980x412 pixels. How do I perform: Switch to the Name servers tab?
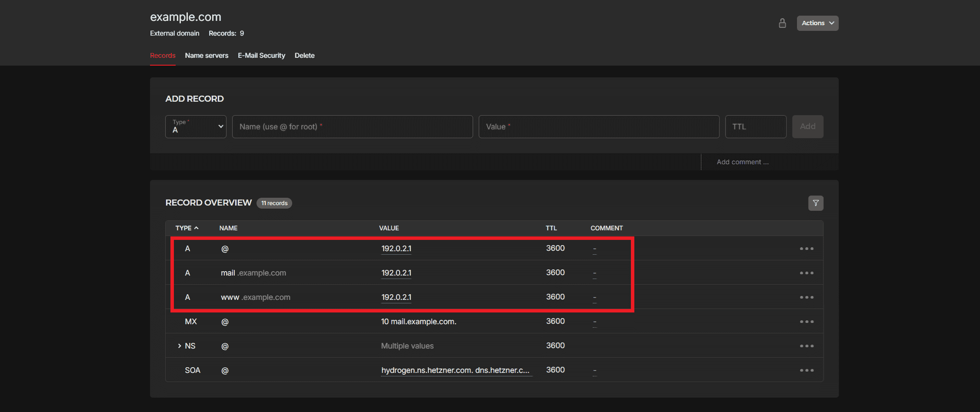(x=207, y=56)
